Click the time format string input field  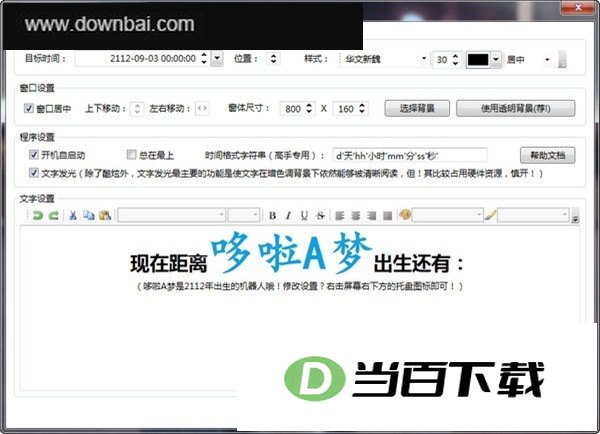pyautogui.click(x=410, y=155)
